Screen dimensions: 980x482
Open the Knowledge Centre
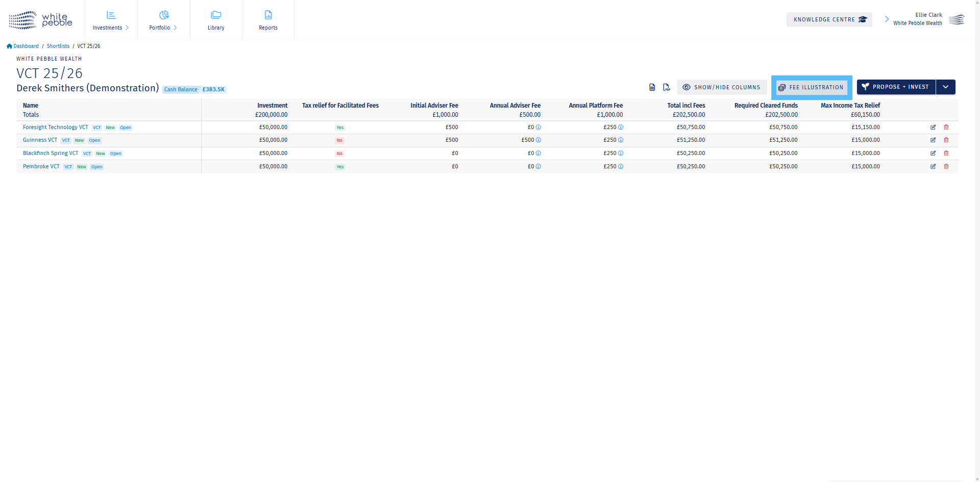coord(829,19)
